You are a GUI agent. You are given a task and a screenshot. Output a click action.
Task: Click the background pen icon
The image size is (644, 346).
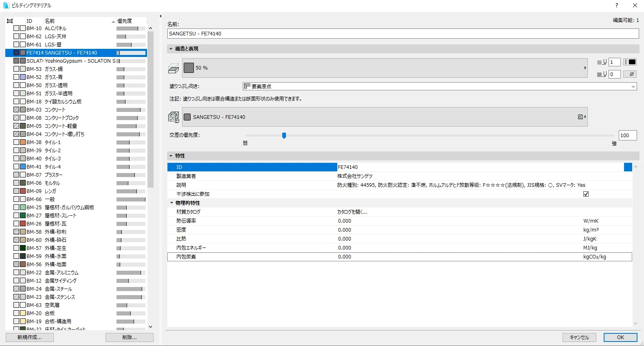602,74
